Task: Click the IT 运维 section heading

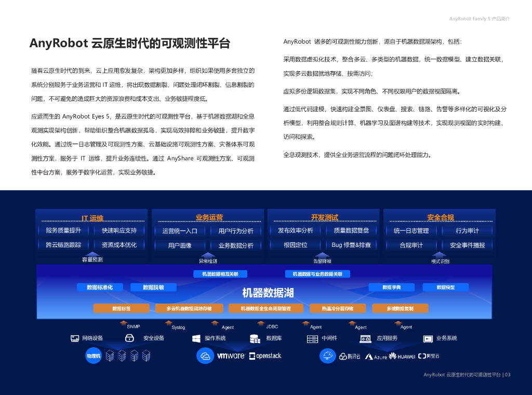Action: [x=92, y=218]
